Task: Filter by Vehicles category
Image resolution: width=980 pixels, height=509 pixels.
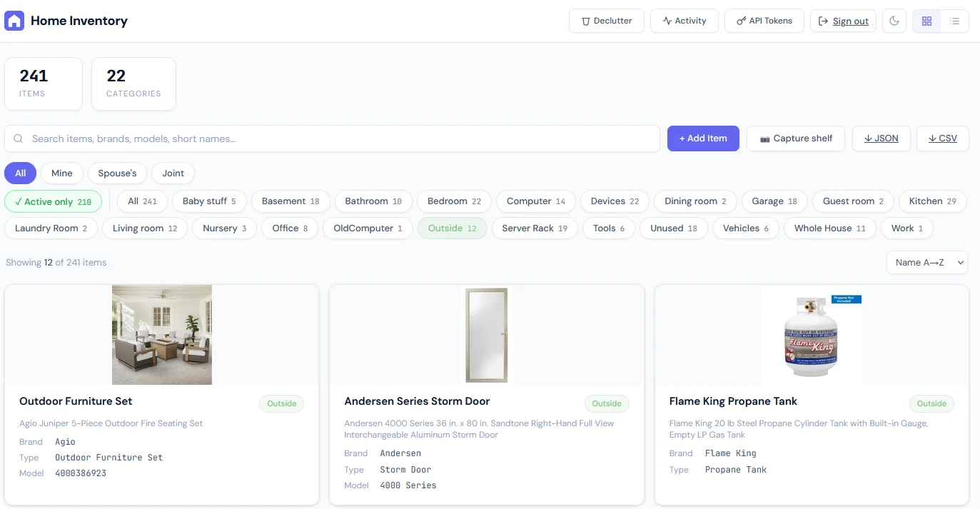Action: coord(746,228)
